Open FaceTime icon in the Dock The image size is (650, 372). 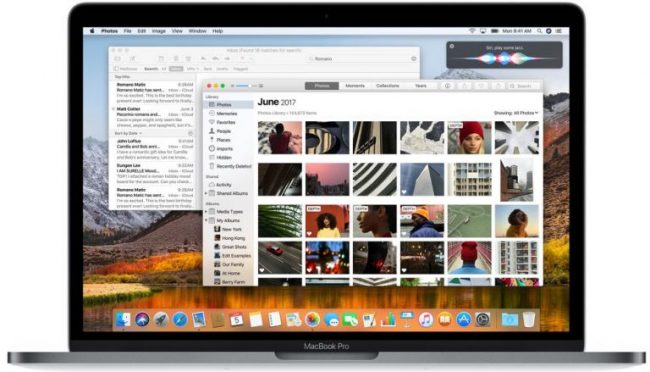tap(350, 319)
